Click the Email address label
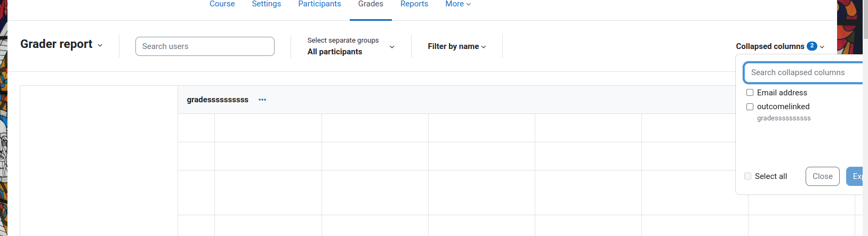The width and height of the screenshot is (868, 236). click(782, 93)
